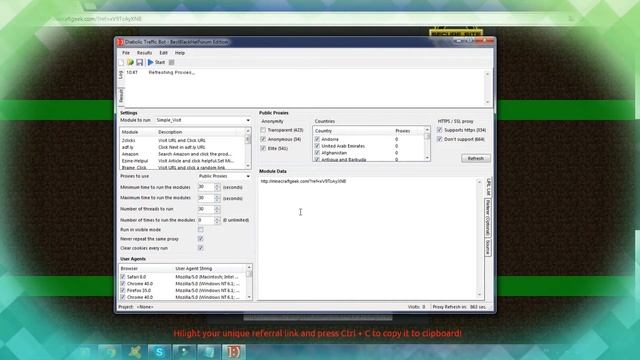The width and height of the screenshot is (640, 360).
Task: Click the gray Stop square icon
Action: click(172, 62)
